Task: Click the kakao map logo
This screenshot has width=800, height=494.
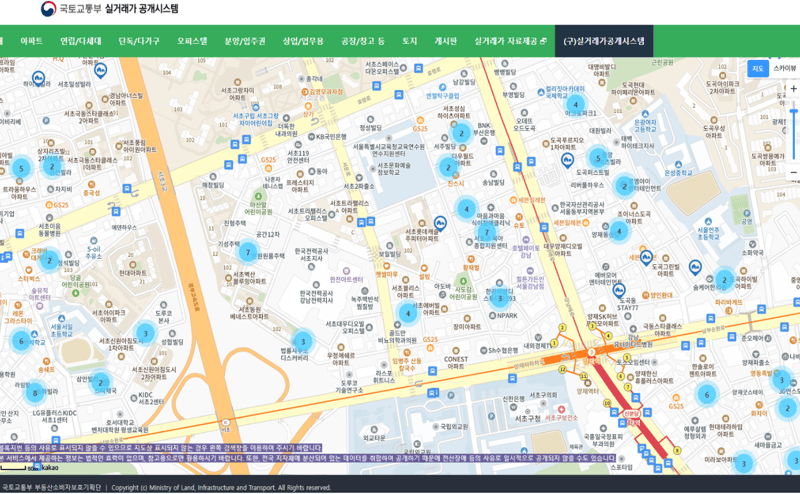Action: pyautogui.click(x=49, y=467)
